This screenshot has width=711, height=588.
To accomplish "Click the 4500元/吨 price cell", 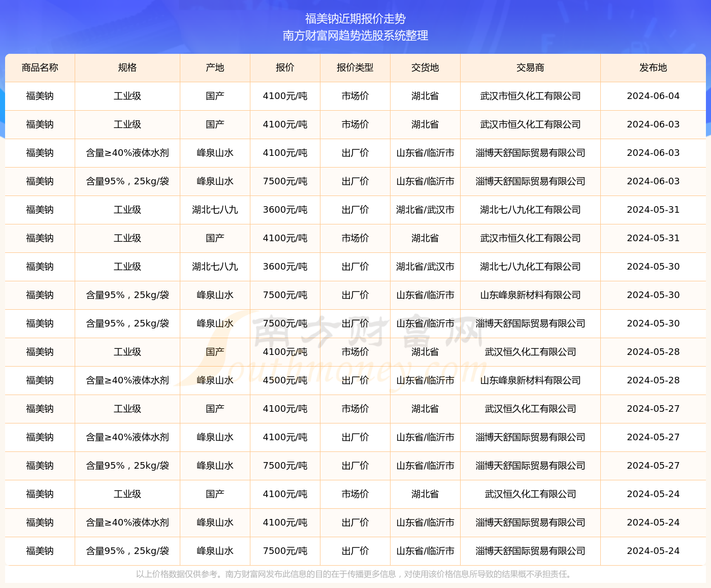I will (285, 380).
